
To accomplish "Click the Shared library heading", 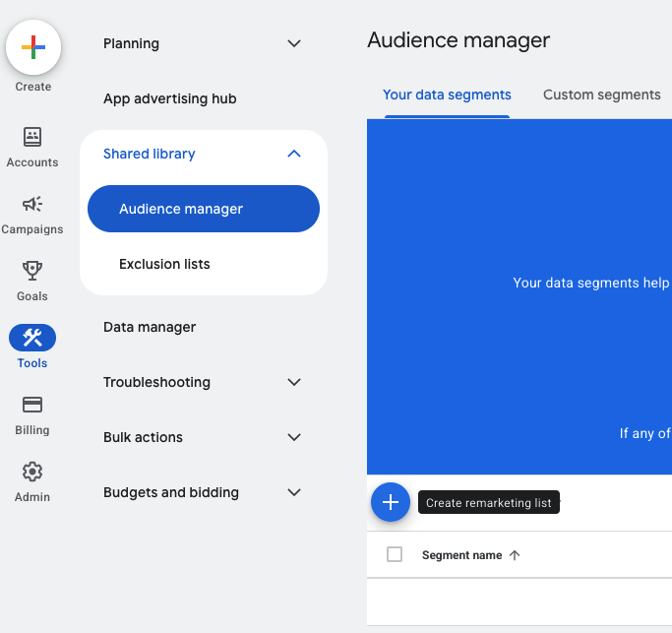I will [x=150, y=154].
